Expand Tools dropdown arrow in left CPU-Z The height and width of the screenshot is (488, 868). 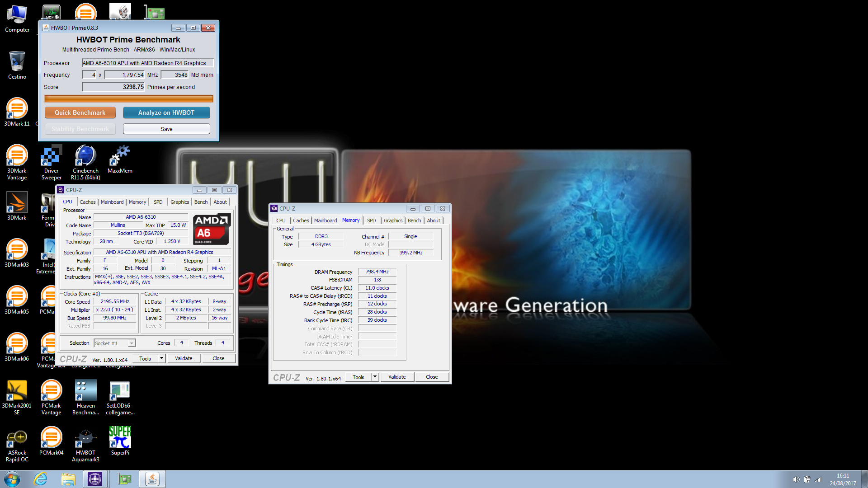tap(161, 358)
